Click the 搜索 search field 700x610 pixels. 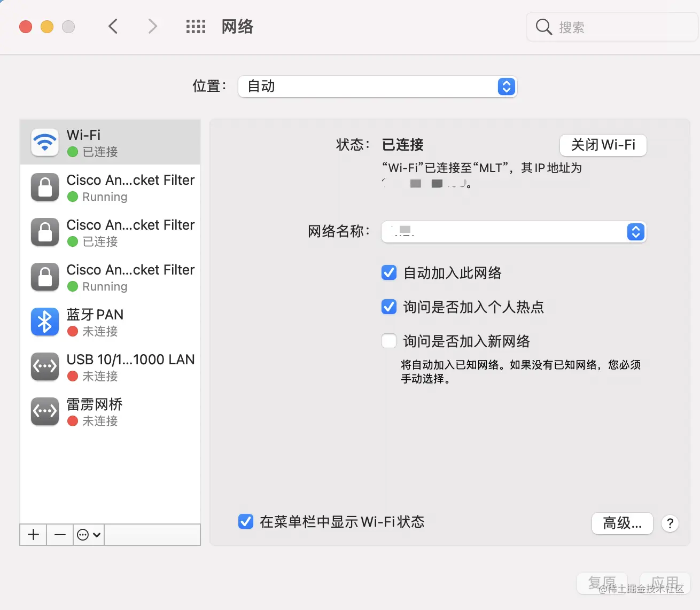click(612, 27)
